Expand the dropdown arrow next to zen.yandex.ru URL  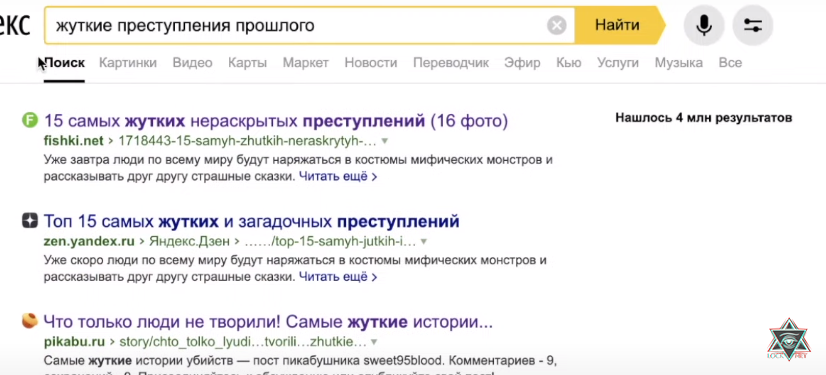pyautogui.click(x=424, y=241)
